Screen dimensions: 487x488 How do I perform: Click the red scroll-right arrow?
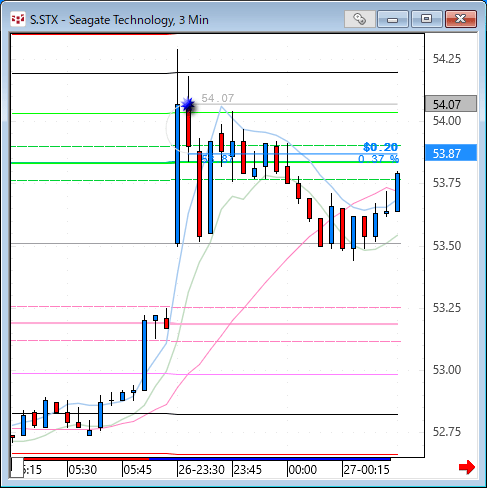(467, 467)
